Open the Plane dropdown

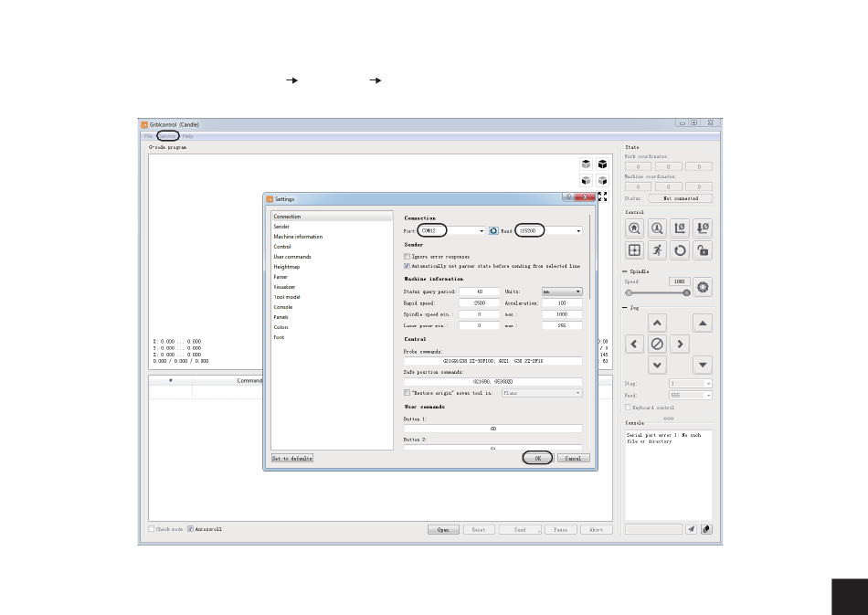point(542,392)
